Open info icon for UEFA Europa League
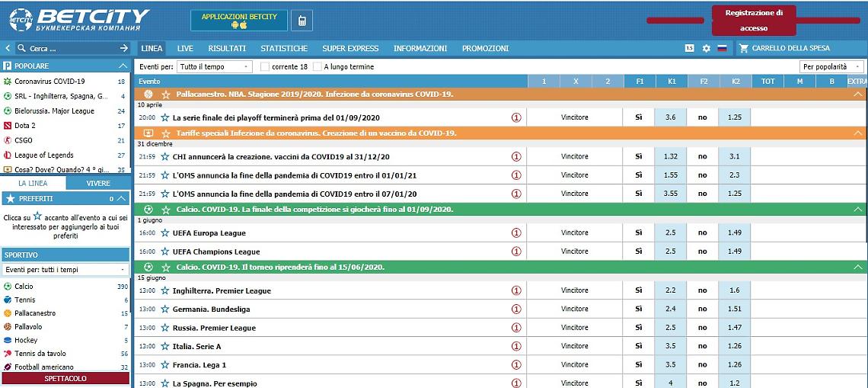The width and height of the screenshot is (868, 388). tap(516, 232)
